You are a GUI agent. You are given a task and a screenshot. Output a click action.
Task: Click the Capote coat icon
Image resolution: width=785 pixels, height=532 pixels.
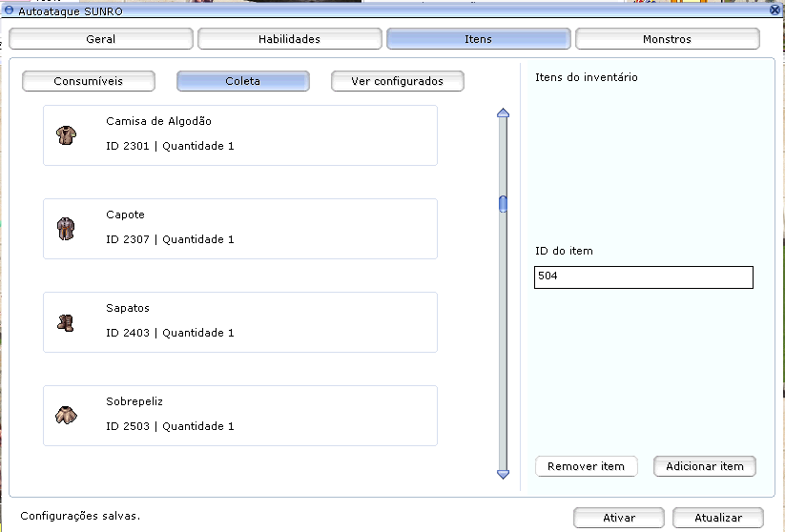66,229
